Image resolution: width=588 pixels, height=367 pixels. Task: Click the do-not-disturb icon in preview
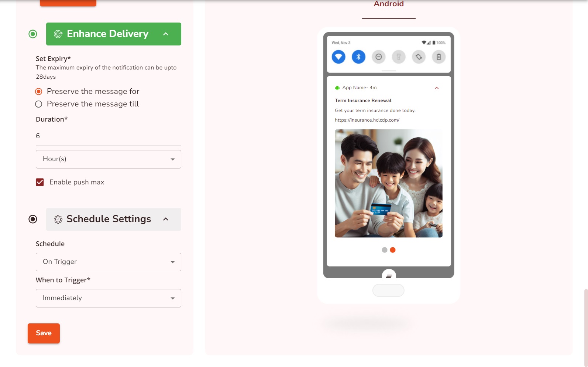point(378,57)
